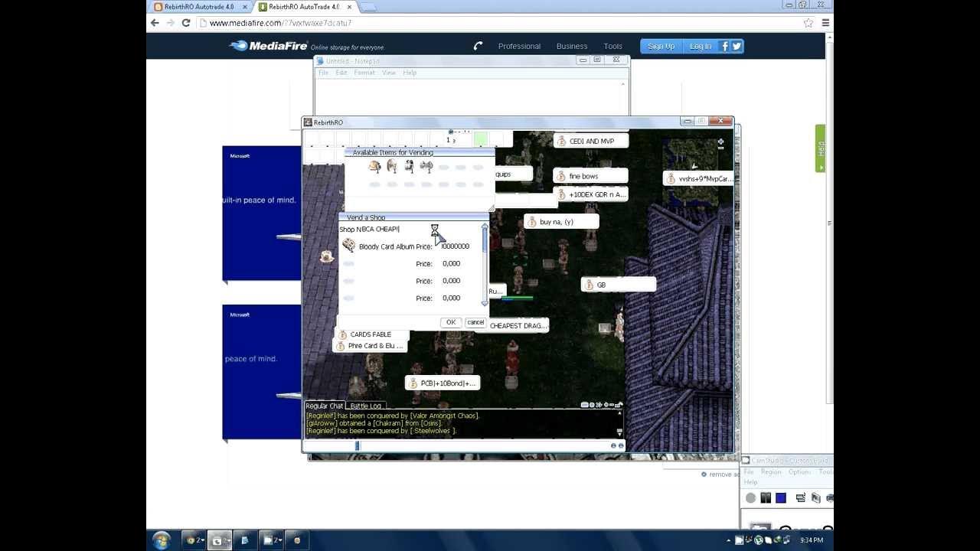Open the 'CARDS FABLE' shop

point(372,334)
